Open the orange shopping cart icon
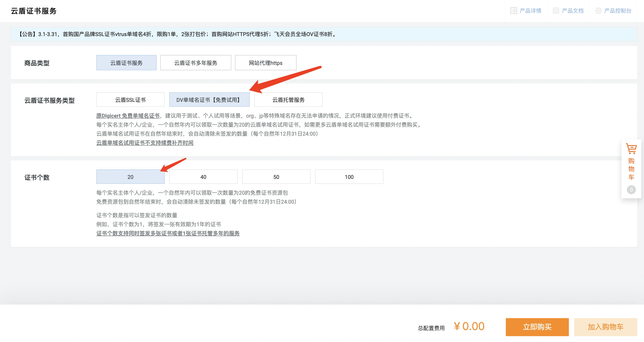644x342 pixels. tap(631, 149)
